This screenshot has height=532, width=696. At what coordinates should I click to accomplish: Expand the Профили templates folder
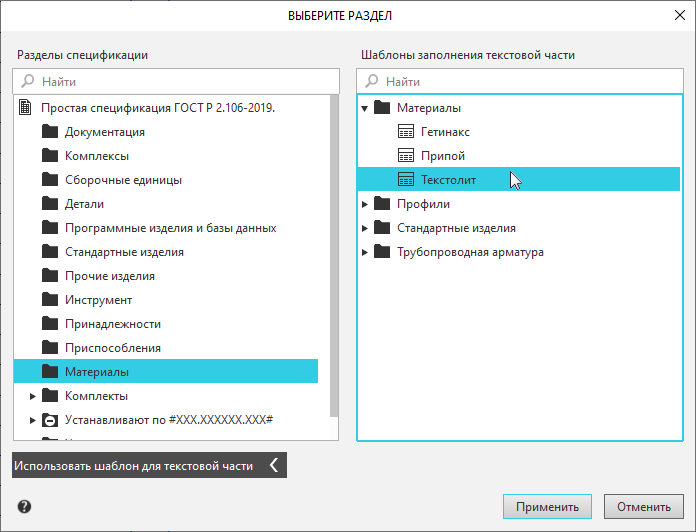tap(365, 204)
